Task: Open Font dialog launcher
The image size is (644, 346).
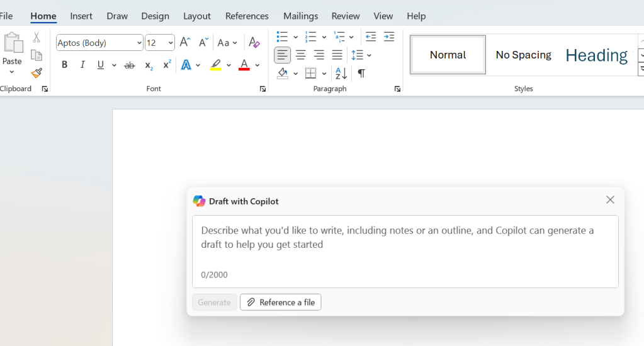Action: (263, 89)
